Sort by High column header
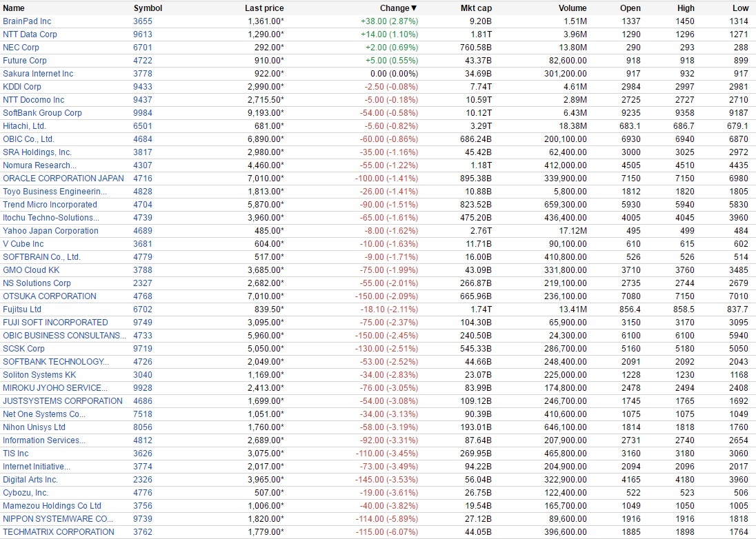The image size is (756, 539). coord(686,8)
